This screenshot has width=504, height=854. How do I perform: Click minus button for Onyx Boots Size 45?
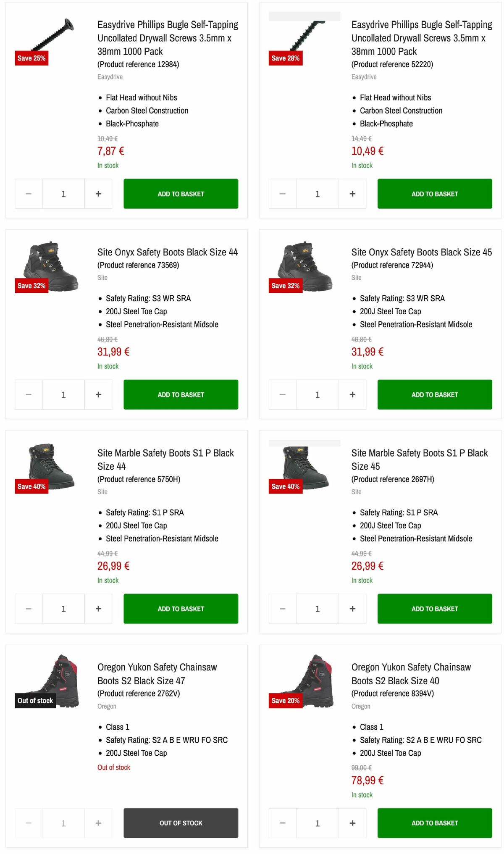(282, 394)
